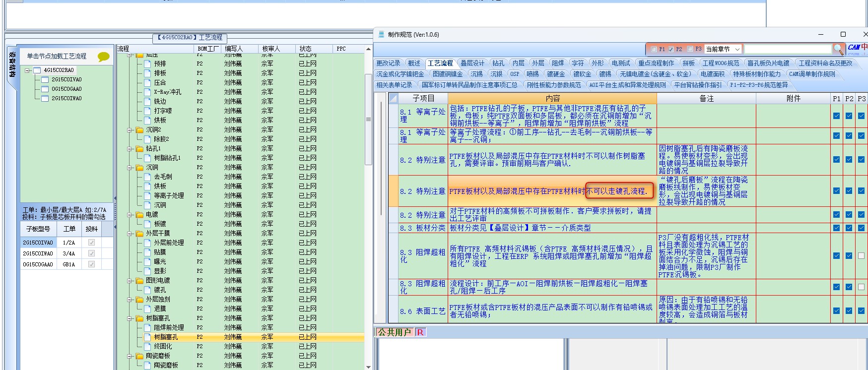Viewport: 868px width, 370px height.
Task: Toggle P1 checkbox of 8.6 表面工艺 row
Action: coord(837,310)
